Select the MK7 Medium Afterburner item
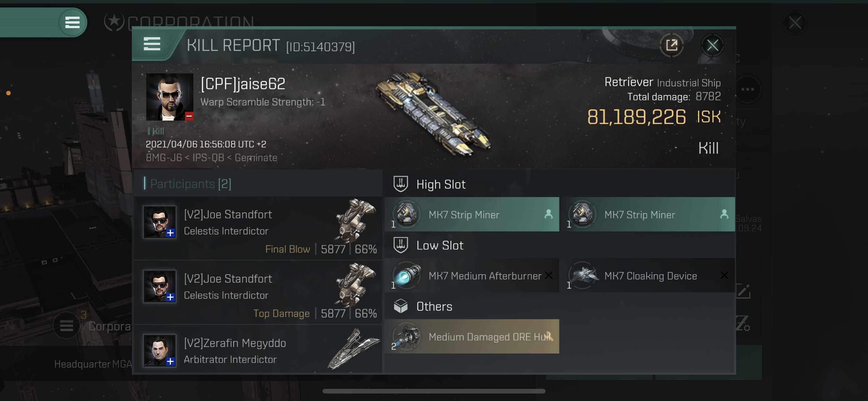This screenshot has width=868, height=401. (x=472, y=275)
